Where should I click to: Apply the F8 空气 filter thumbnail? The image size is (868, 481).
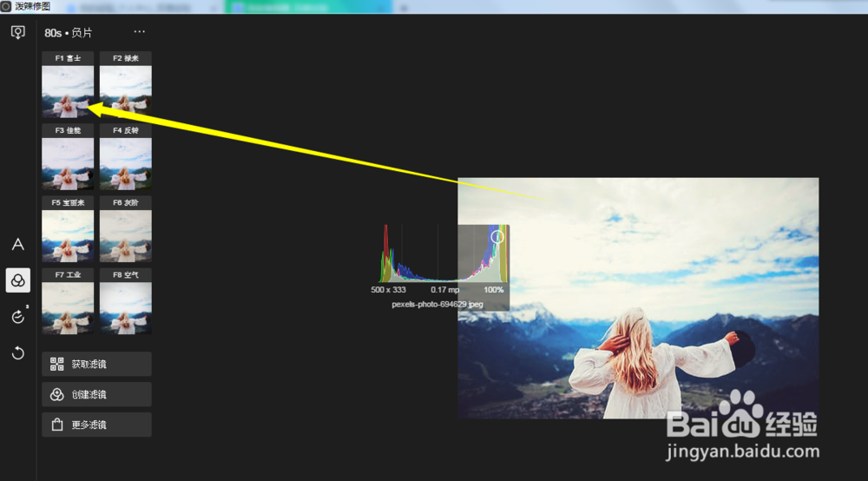(126, 301)
